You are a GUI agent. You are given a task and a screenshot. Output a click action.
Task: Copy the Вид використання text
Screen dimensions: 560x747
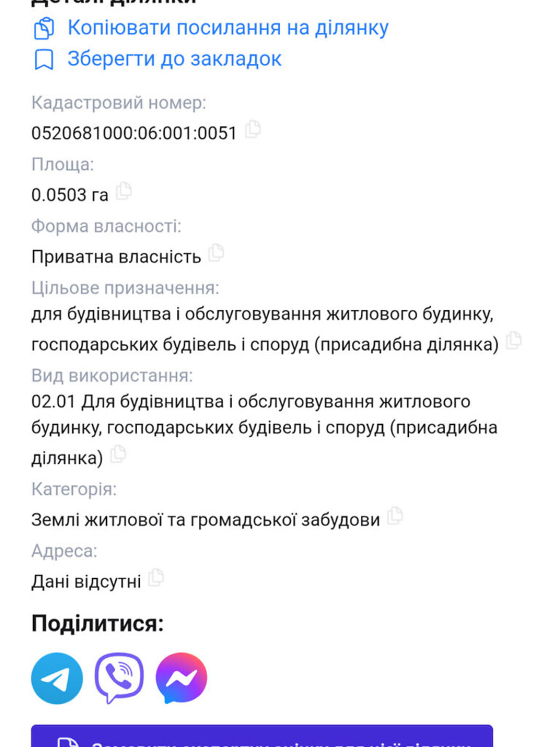coord(118,454)
